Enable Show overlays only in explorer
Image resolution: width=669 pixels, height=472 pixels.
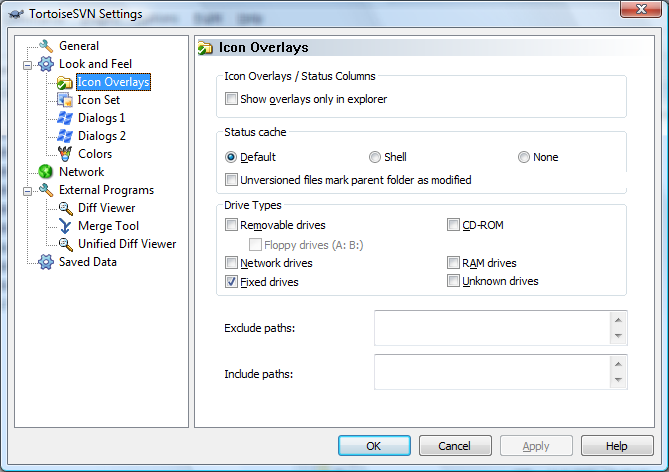(231, 99)
